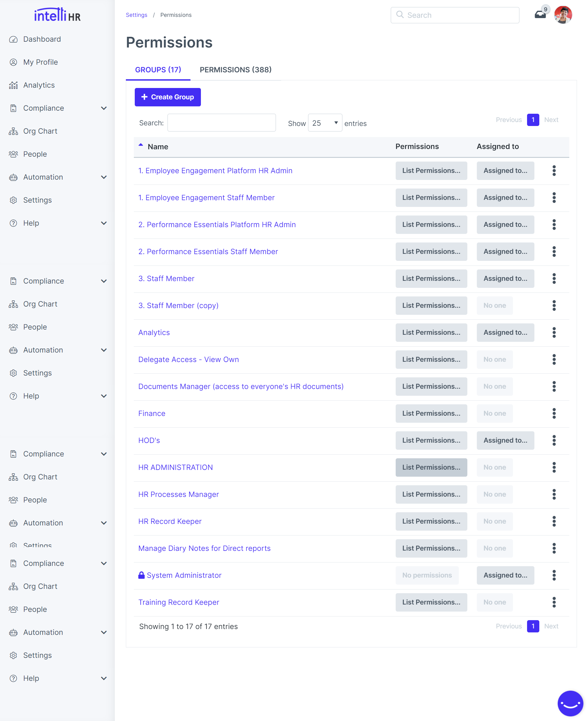
Task: Open the notifications inbox icon
Action: coord(540,15)
